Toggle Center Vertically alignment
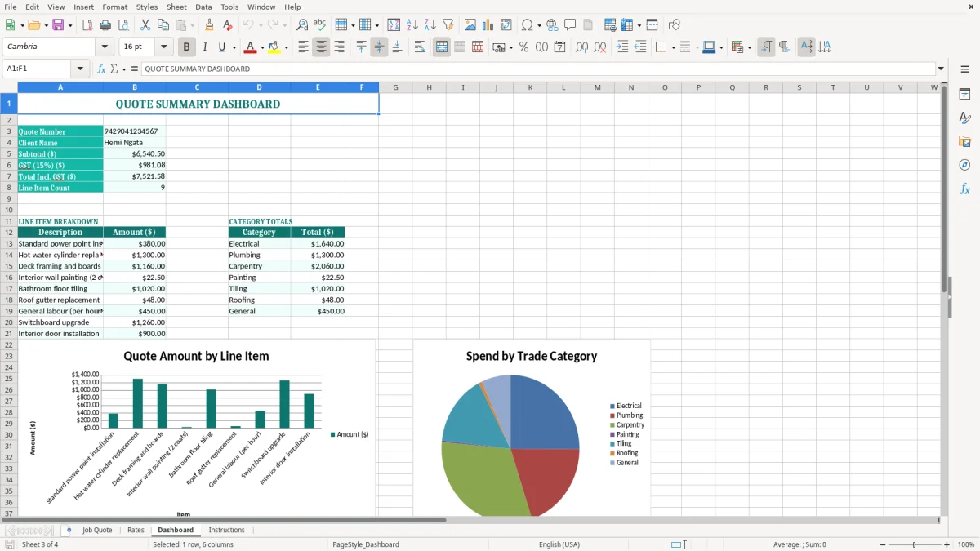The image size is (980, 551). 379,47
